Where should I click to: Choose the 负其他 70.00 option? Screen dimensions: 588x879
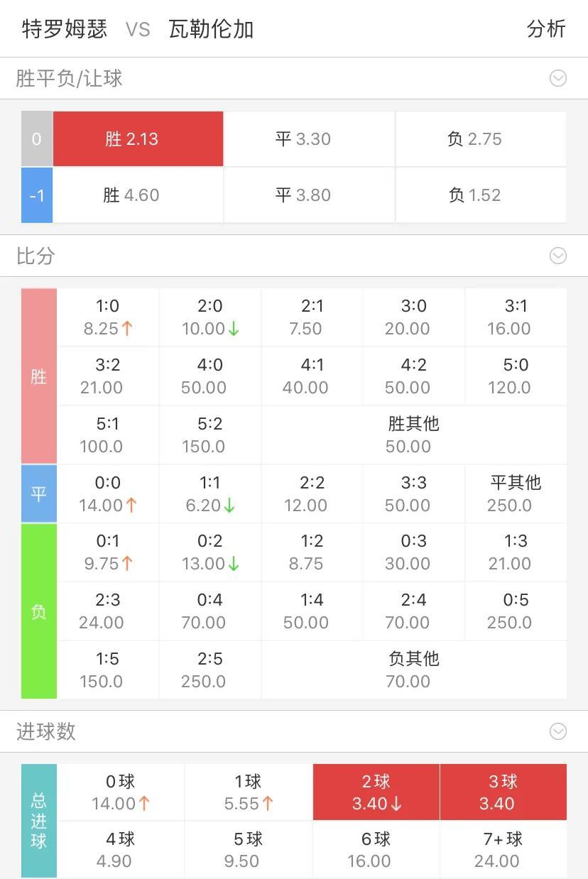pos(413,670)
